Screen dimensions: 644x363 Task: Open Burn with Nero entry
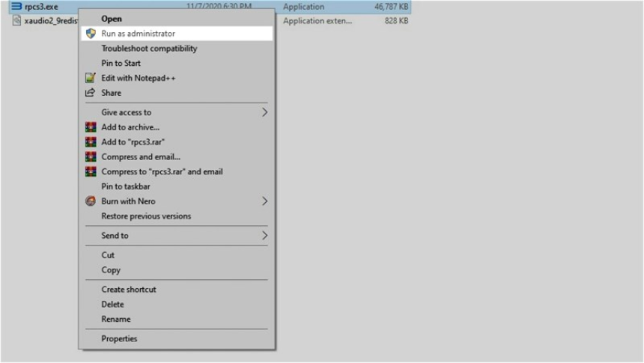177,201
